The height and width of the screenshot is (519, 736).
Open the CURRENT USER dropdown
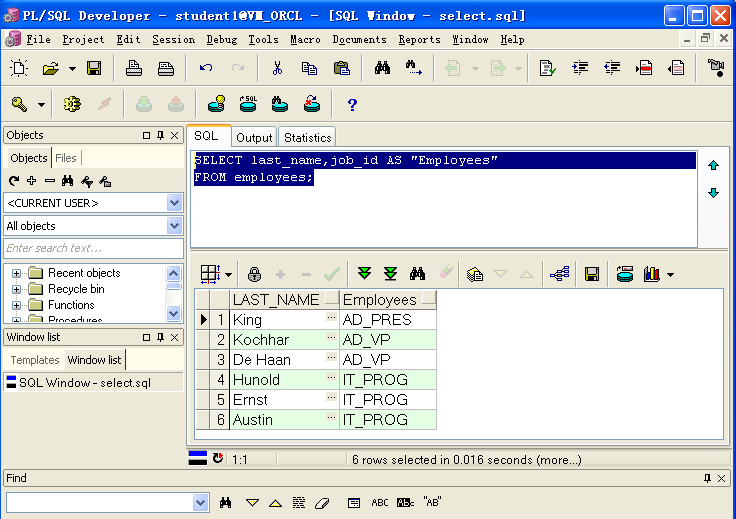click(x=174, y=203)
